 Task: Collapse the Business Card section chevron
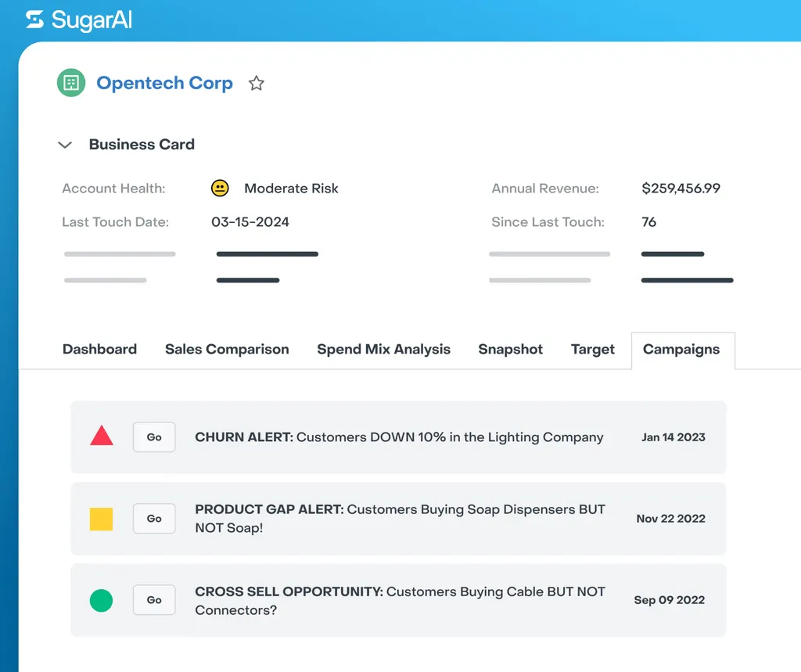66,145
